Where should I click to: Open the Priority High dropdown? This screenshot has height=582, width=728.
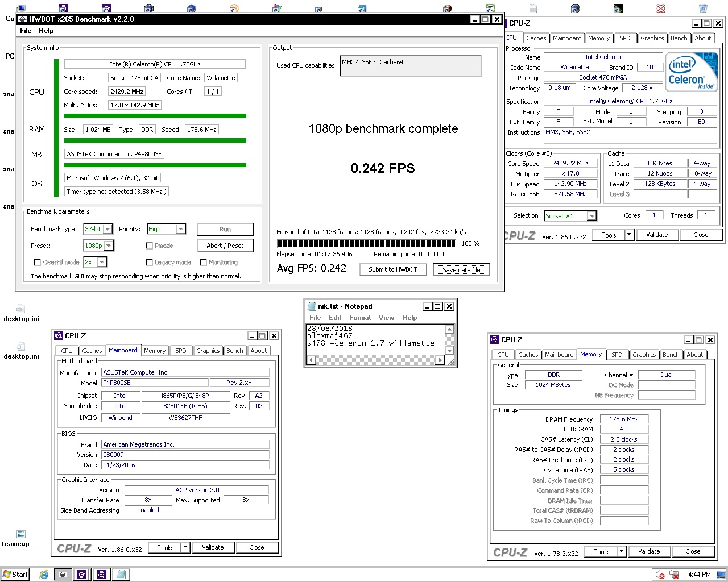181,229
